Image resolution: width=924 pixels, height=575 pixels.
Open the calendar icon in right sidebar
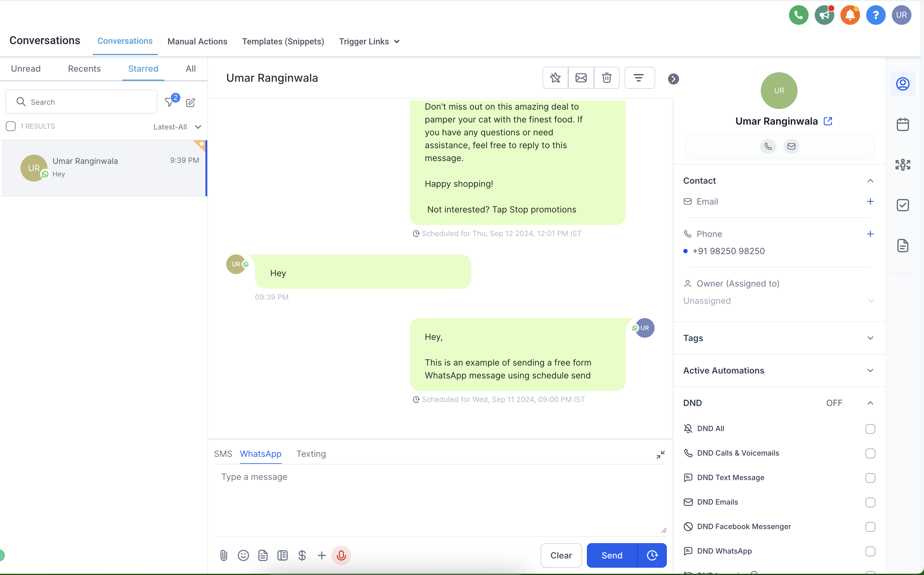point(903,124)
